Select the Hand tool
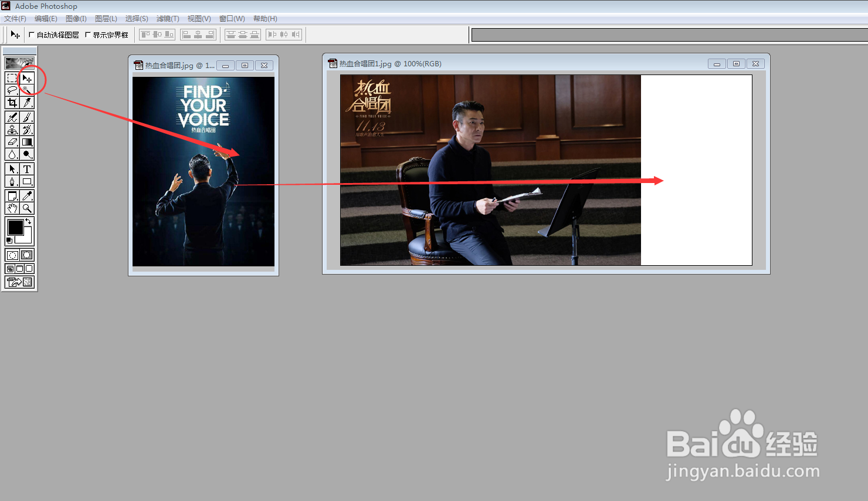 point(12,208)
